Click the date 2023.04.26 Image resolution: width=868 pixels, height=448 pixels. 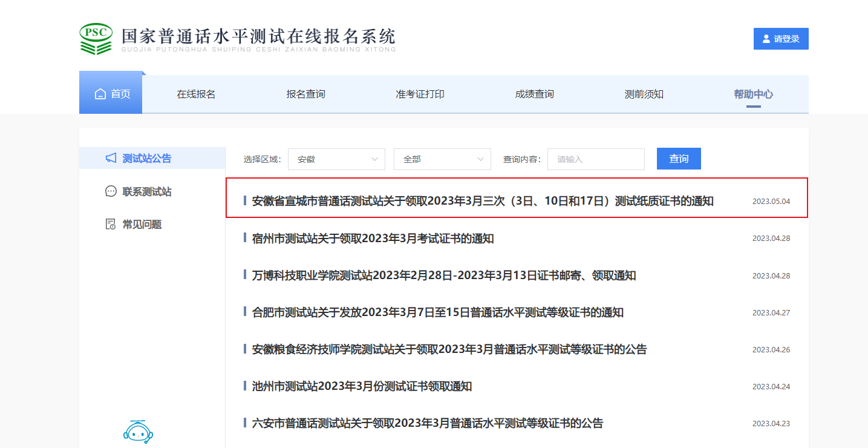pyautogui.click(x=771, y=350)
